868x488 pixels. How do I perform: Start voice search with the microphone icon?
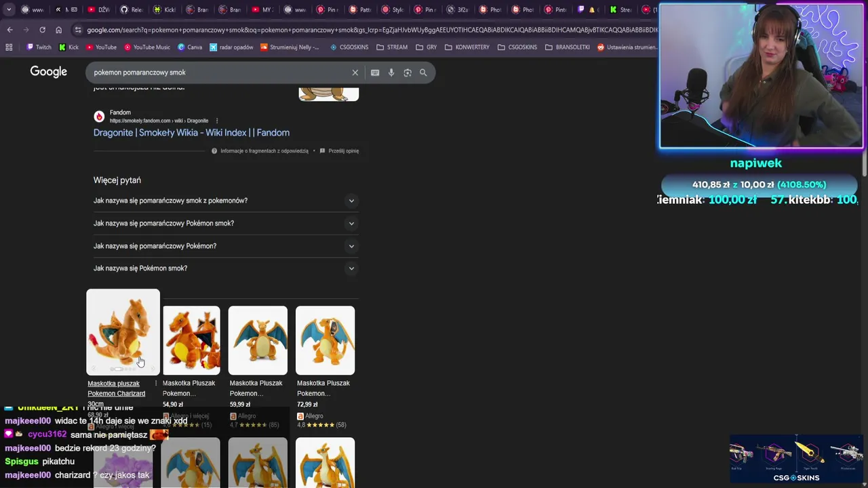[391, 73]
